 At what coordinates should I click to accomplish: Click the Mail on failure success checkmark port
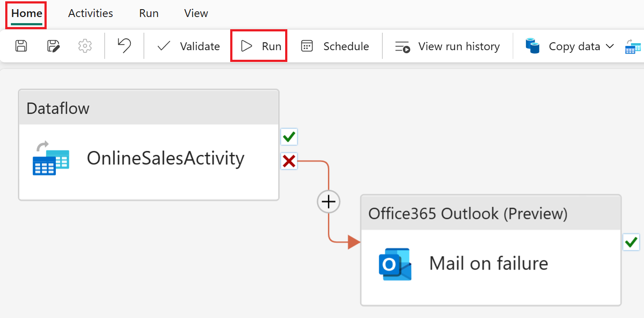(x=631, y=243)
